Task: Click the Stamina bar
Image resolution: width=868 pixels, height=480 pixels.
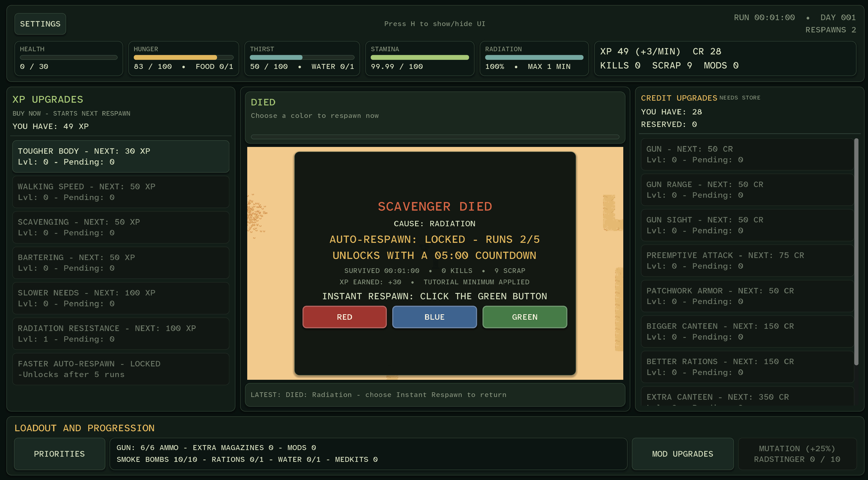Action: pyautogui.click(x=420, y=58)
